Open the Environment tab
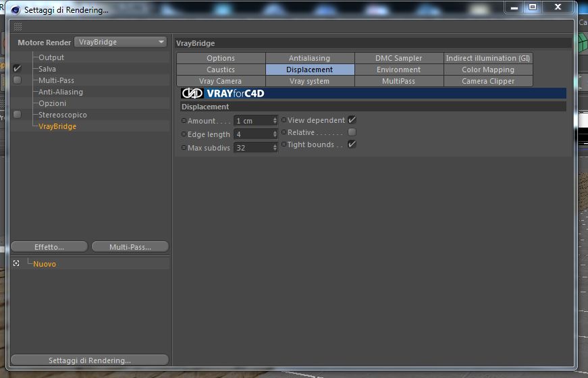 click(x=399, y=70)
